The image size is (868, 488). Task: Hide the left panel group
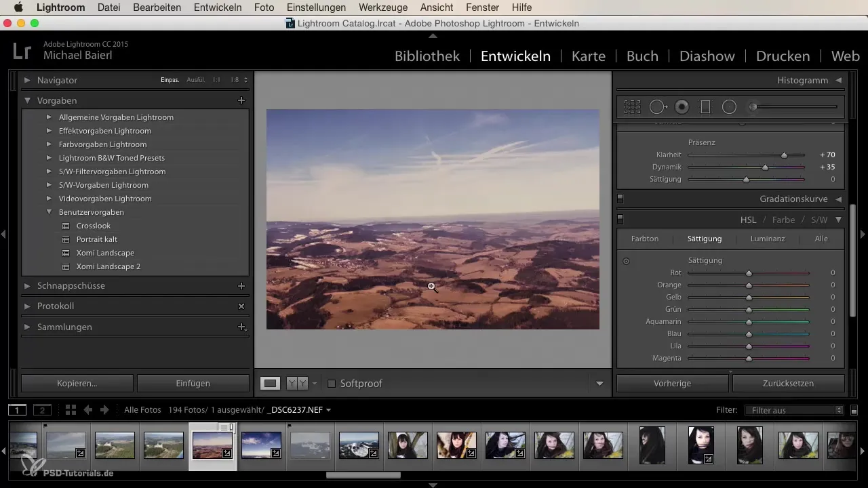point(3,234)
